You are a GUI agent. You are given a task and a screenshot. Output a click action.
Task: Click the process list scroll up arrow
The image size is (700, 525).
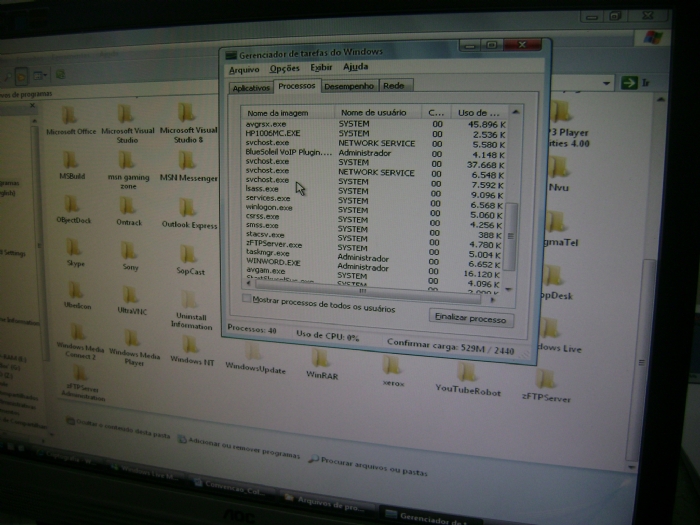pyautogui.click(x=516, y=112)
